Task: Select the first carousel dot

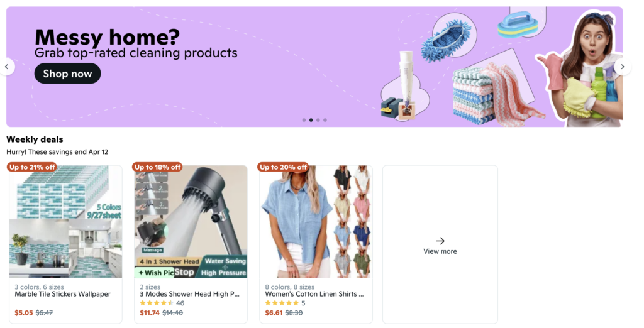Action: pos(304,120)
